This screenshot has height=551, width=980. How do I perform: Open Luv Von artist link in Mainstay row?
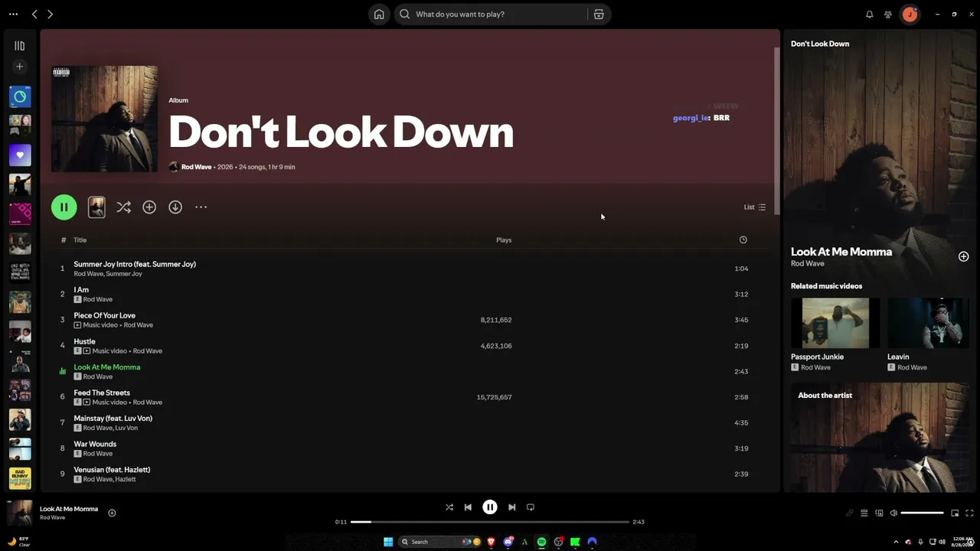(127, 428)
